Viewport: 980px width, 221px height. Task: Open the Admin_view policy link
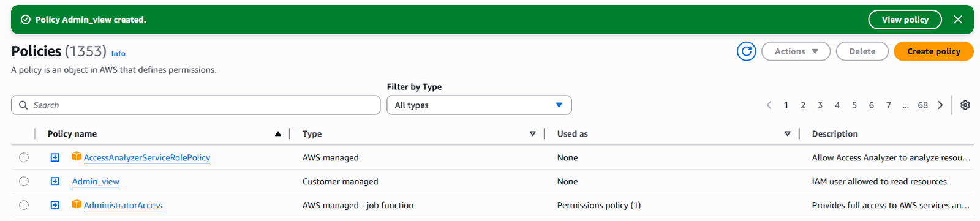click(x=96, y=181)
